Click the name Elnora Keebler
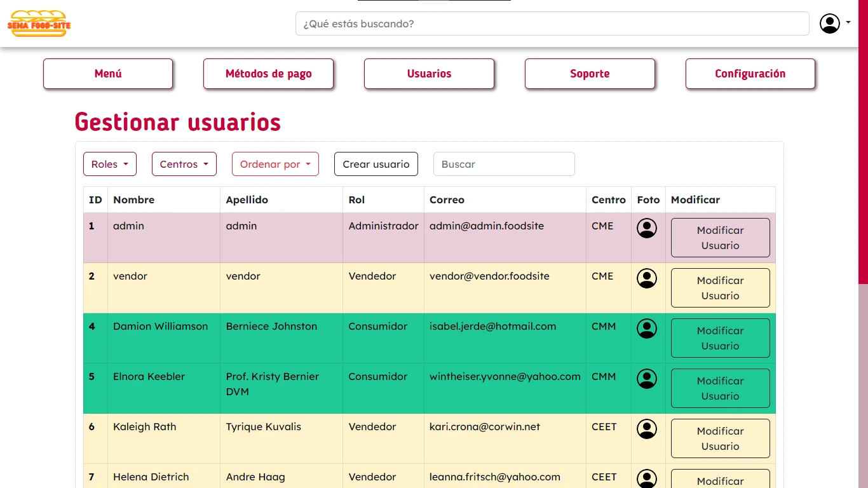 point(149,376)
